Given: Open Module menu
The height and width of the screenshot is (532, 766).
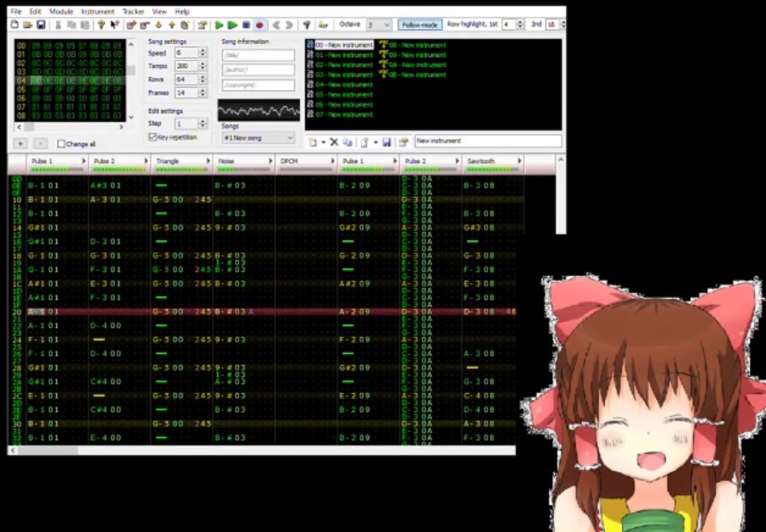Looking at the screenshot, I should 61,11.
